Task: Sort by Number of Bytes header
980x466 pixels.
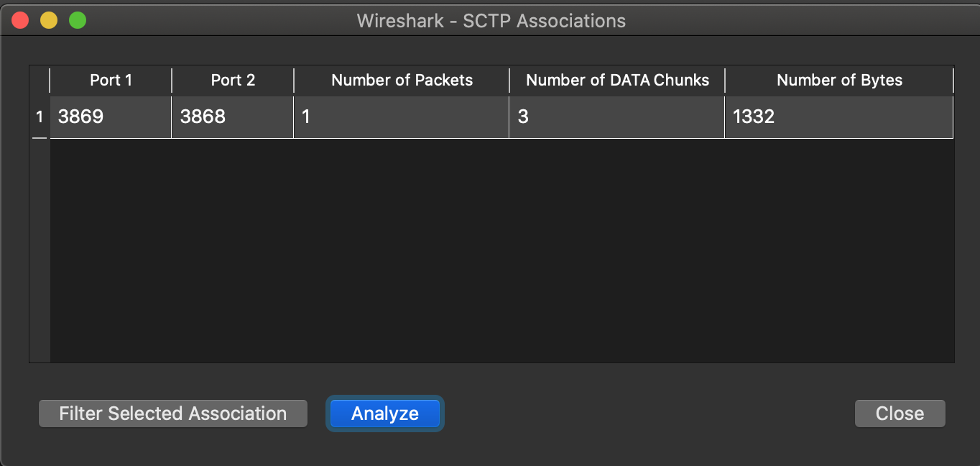Action: pyautogui.click(x=839, y=81)
